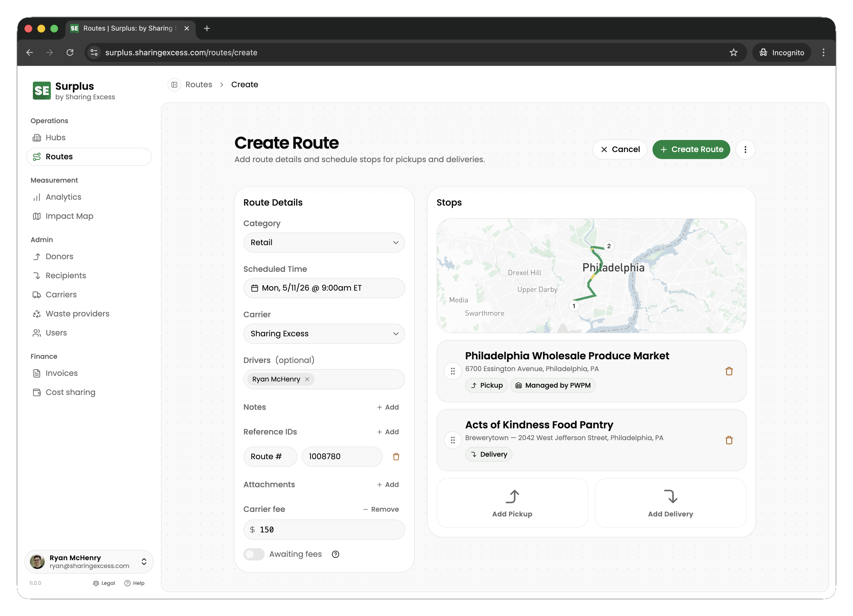853x616 pixels.
Task: Click the green Create Route button
Action: (691, 150)
